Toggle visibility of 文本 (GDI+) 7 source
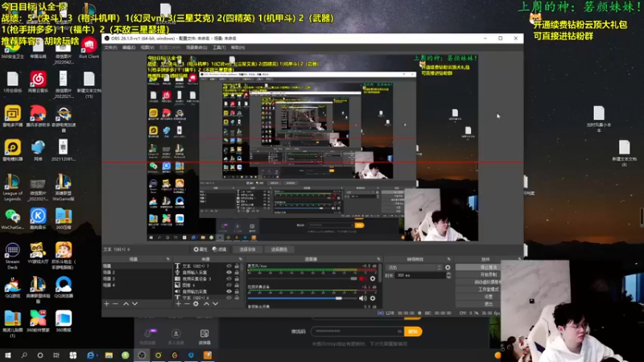The width and height of the screenshot is (644, 362). click(x=229, y=266)
